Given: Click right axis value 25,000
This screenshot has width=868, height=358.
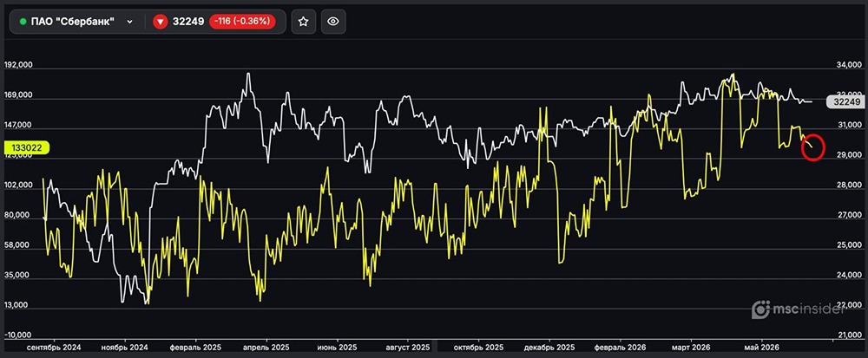Looking at the screenshot, I should [849, 246].
